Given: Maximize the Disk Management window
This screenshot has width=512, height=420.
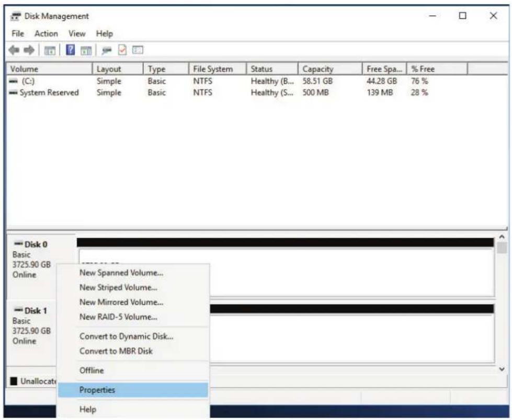Looking at the screenshot, I should [463, 16].
